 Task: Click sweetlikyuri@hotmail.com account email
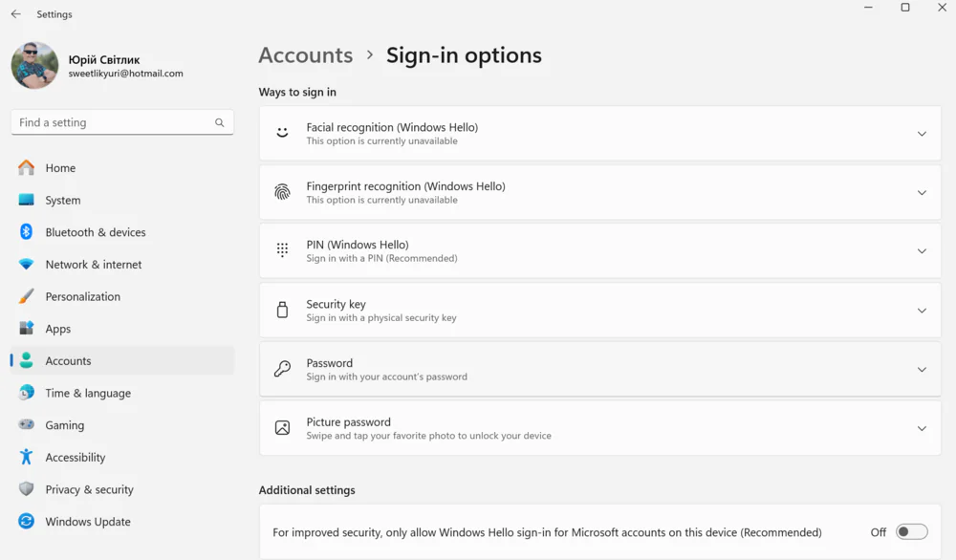click(x=125, y=74)
